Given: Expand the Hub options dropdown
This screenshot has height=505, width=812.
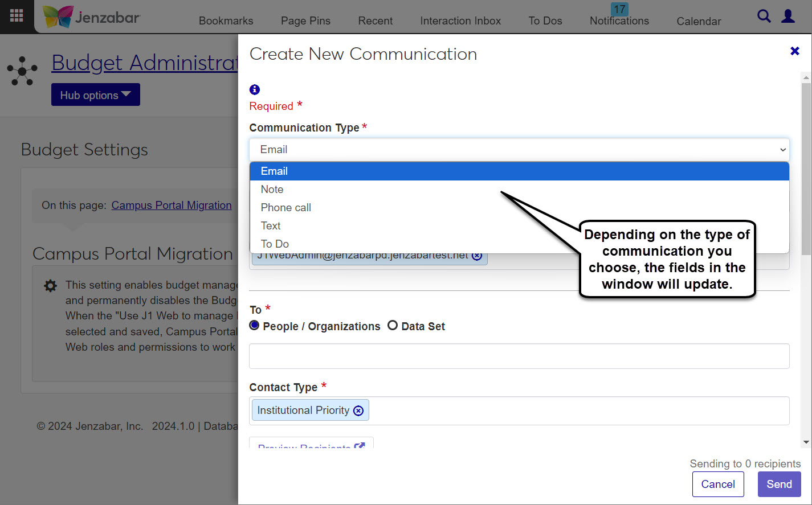Looking at the screenshot, I should click(x=95, y=95).
